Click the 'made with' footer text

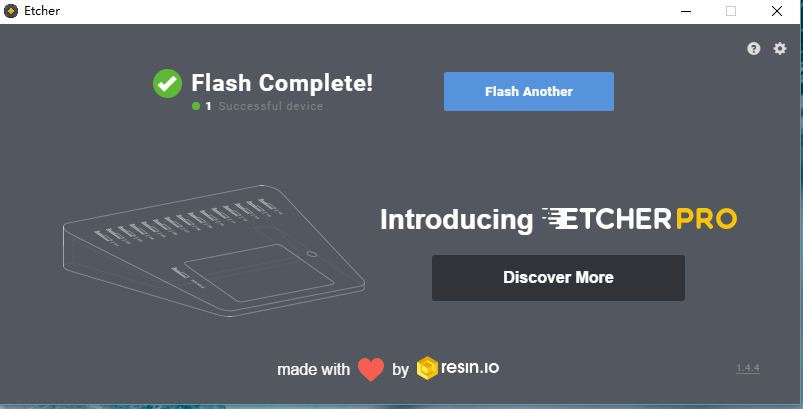pyautogui.click(x=313, y=370)
